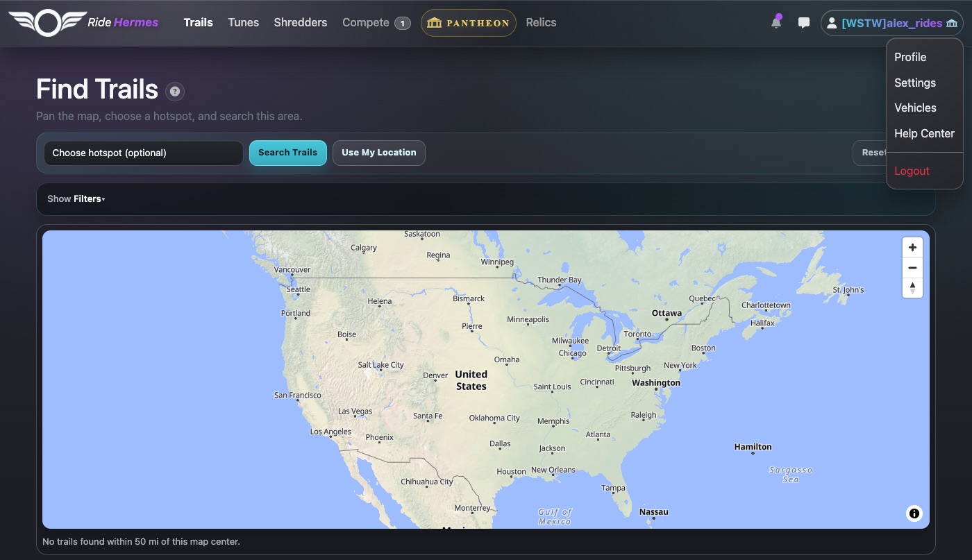Viewport: 972px width, 560px height.
Task: Click the Seattle label on the map
Action: coord(299,289)
